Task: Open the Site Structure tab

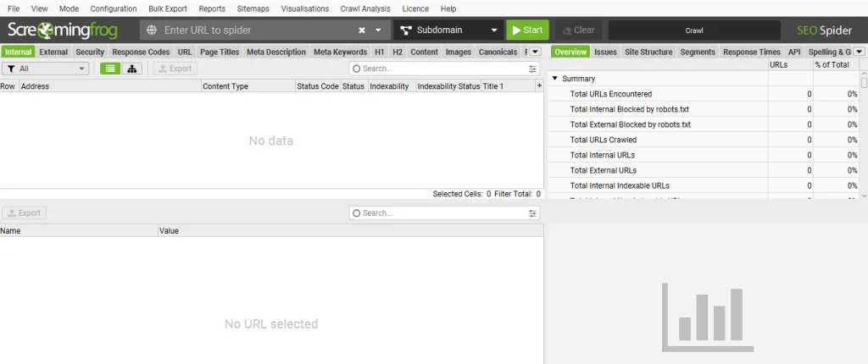Action: click(x=648, y=52)
